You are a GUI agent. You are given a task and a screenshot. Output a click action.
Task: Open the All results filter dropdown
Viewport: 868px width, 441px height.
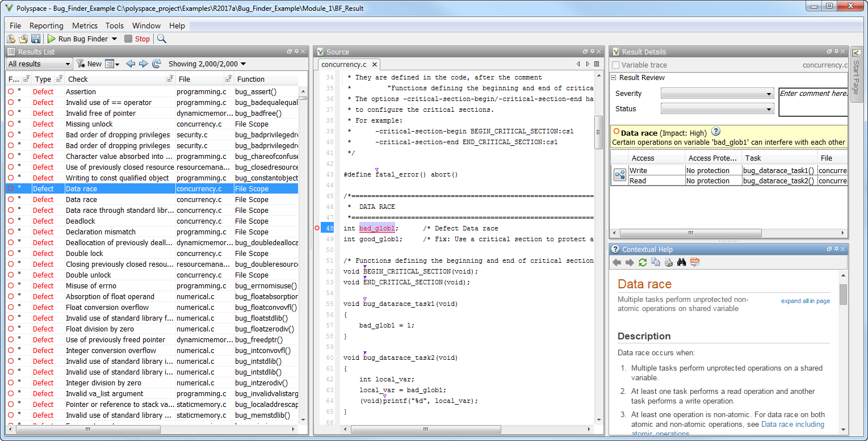point(39,64)
